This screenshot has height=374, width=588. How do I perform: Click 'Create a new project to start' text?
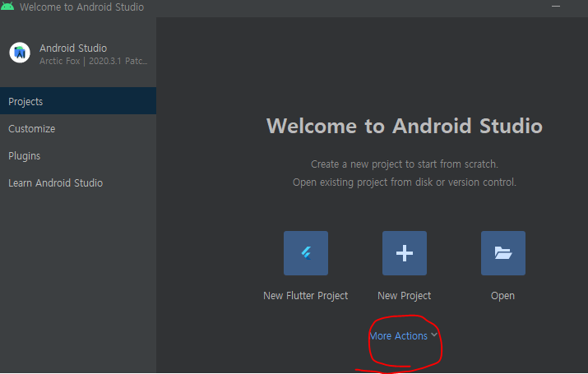point(405,164)
